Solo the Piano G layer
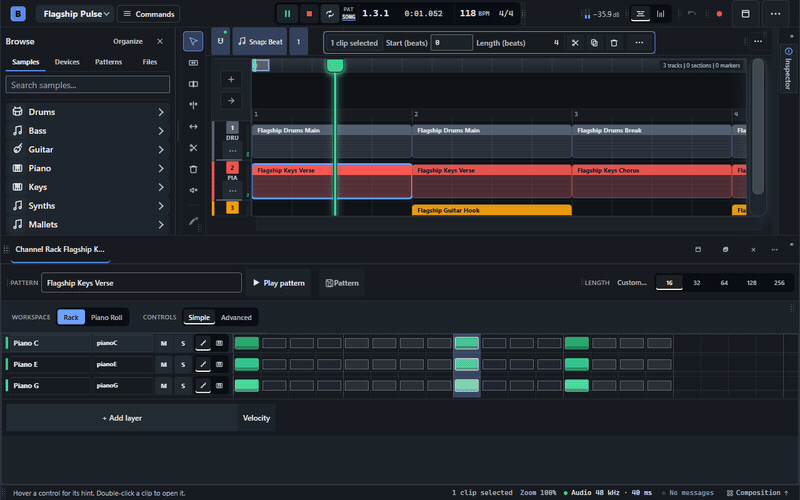This screenshot has width=800, height=500. click(183, 386)
